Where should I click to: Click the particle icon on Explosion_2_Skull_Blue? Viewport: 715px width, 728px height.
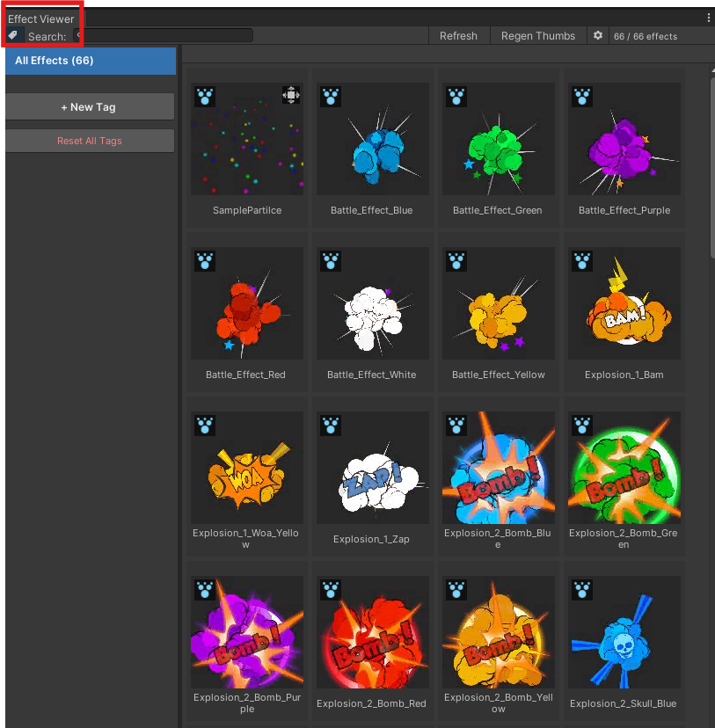pyautogui.click(x=580, y=589)
